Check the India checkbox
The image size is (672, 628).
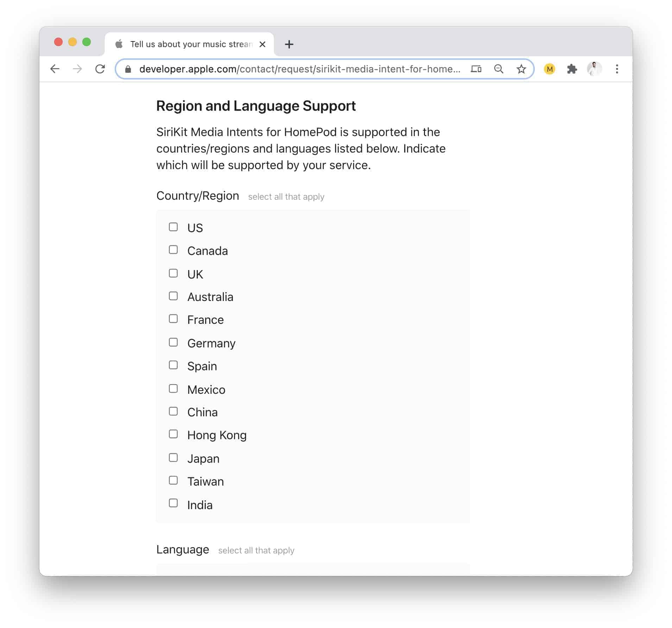coord(173,504)
